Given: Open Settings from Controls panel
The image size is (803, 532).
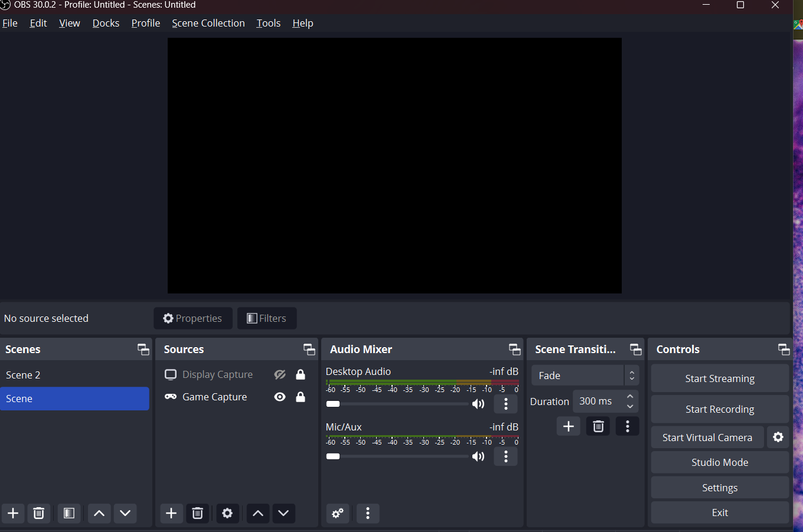Looking at the screenshot, I should click(x=720, y=488).
